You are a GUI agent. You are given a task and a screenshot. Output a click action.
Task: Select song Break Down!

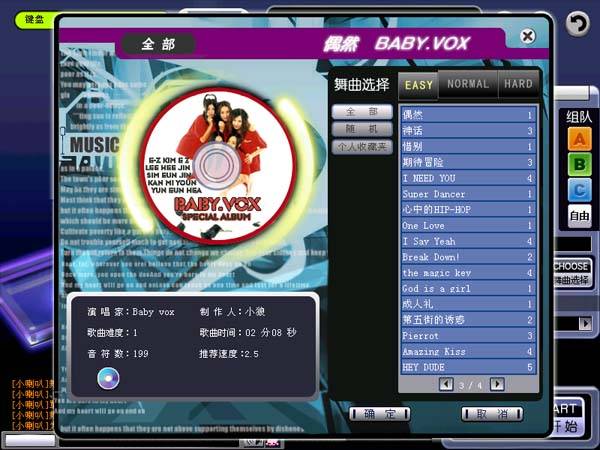point(468,257)
